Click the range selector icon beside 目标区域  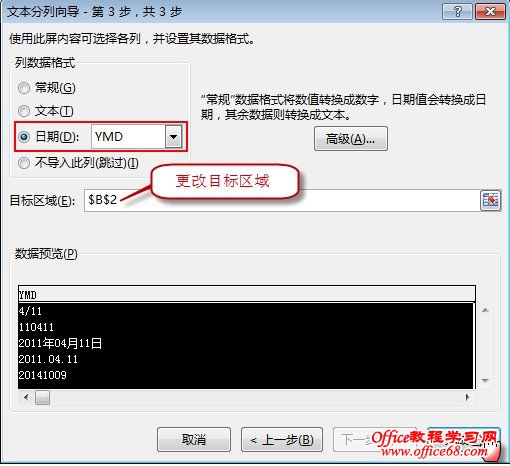click(490, 200)
